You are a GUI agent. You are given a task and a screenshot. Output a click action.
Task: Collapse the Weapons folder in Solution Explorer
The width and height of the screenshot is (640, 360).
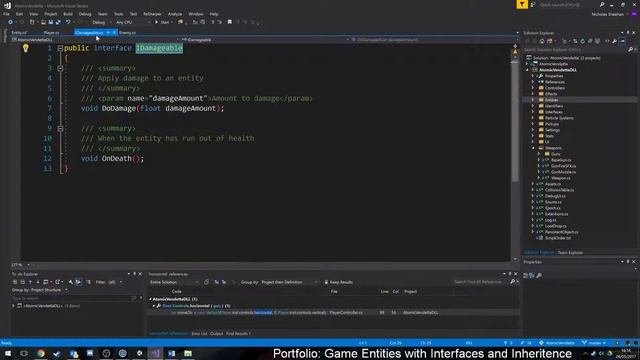533,148
